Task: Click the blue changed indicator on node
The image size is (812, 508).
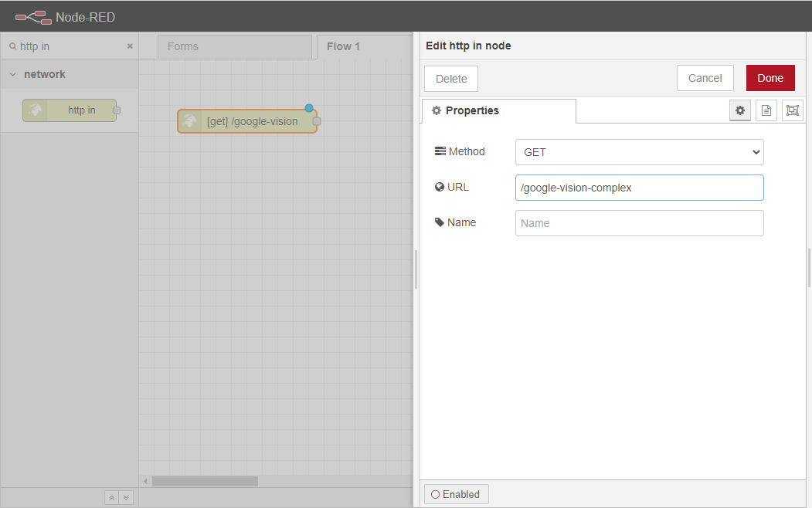Action: tap(309, 108)
